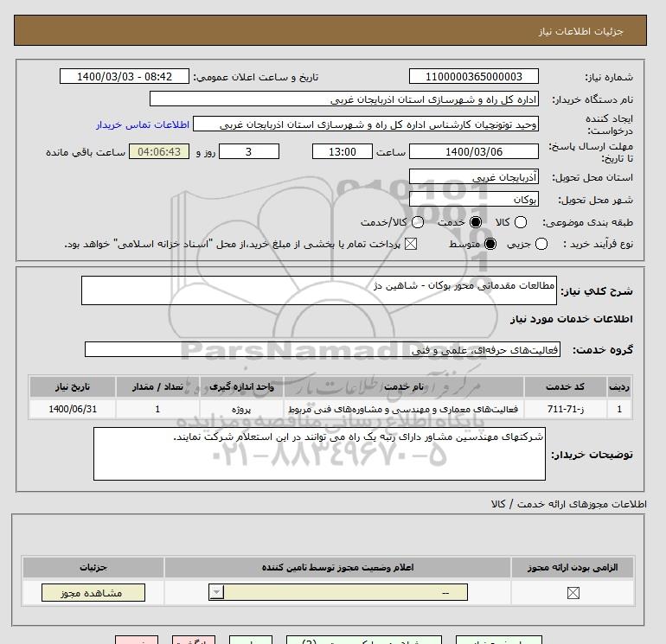Click the استان محل تحویل field آذربایجان غربی
666x644 pixels.
coord(474,176)
